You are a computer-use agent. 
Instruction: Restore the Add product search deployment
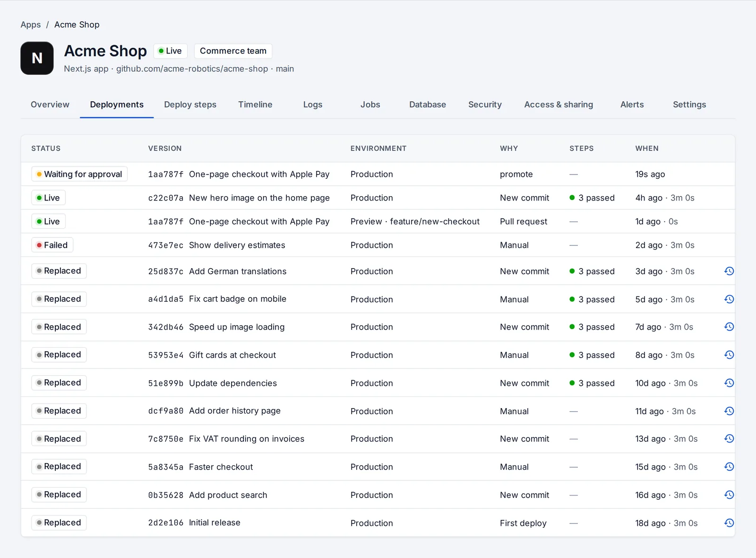[729, 495]
